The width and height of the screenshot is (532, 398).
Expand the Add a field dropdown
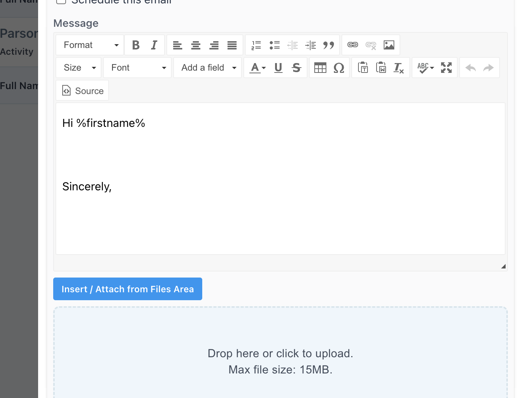[x=207, y=68]
